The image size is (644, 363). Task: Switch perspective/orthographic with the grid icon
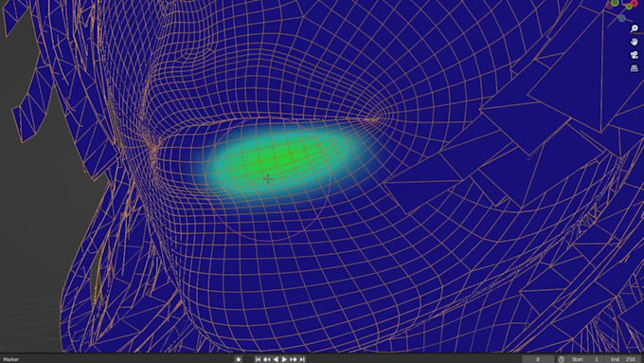635,68
